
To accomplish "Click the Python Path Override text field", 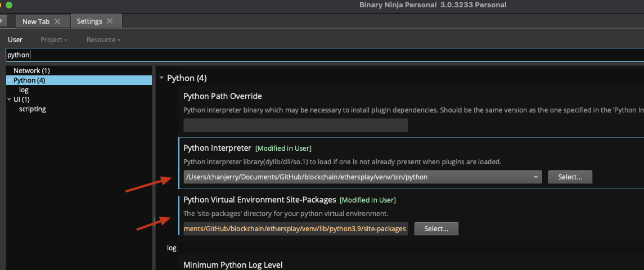I will 296,125.
